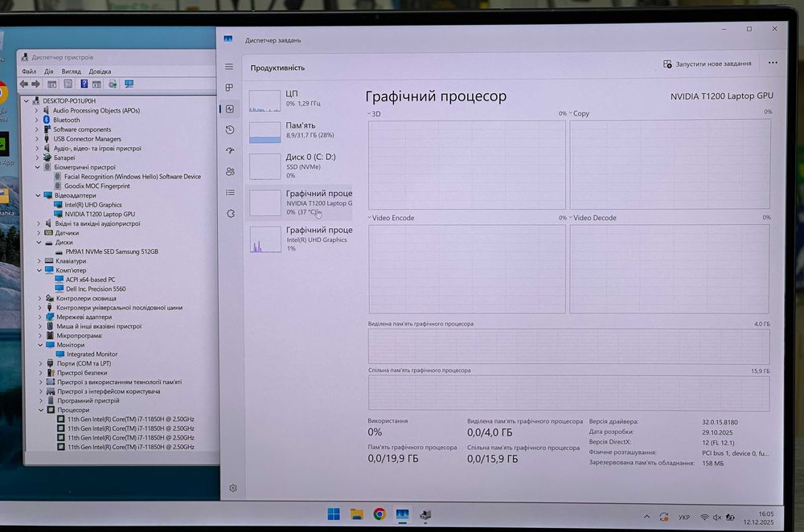The height and width of the screenshot is (532, 804).
Task: Open Wi-Fi network tray icon
Action: pos(704,518)
